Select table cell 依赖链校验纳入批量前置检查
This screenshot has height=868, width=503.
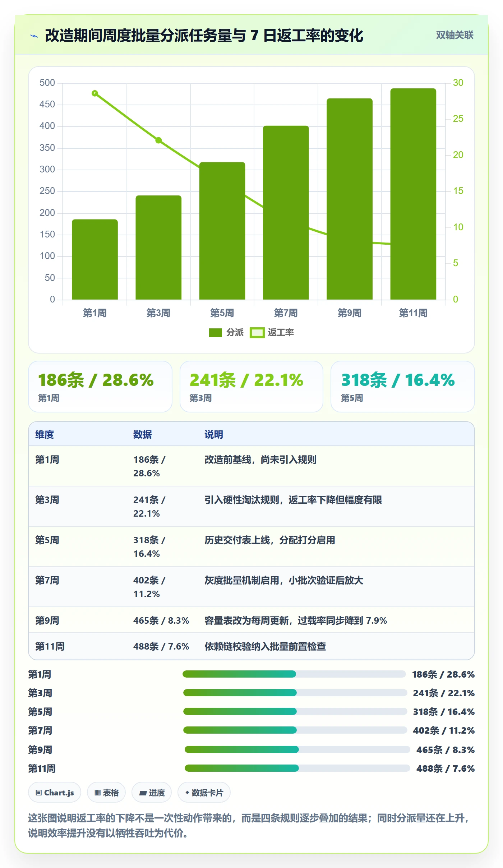265,646
